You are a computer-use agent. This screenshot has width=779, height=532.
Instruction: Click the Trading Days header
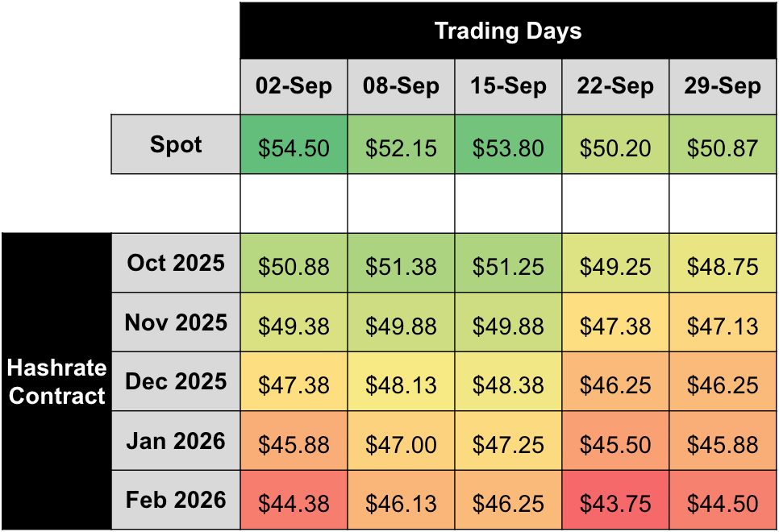click(x=508, y=31)
